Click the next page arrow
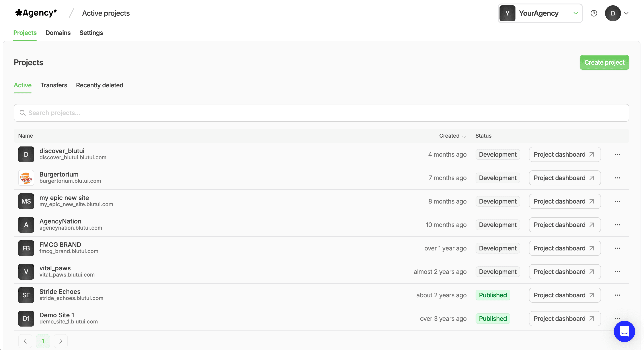644x350 pixels. click(x=60, y=341)
